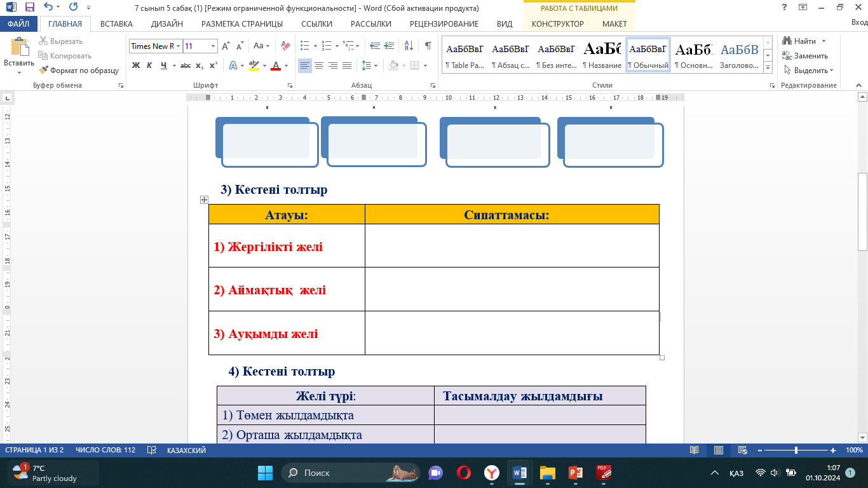Image resolution: width=868 pixels, height=488 pixels.
Task: Switch to the ВСТАВКА (Insert) tab
Action: [x=116, y=24]
